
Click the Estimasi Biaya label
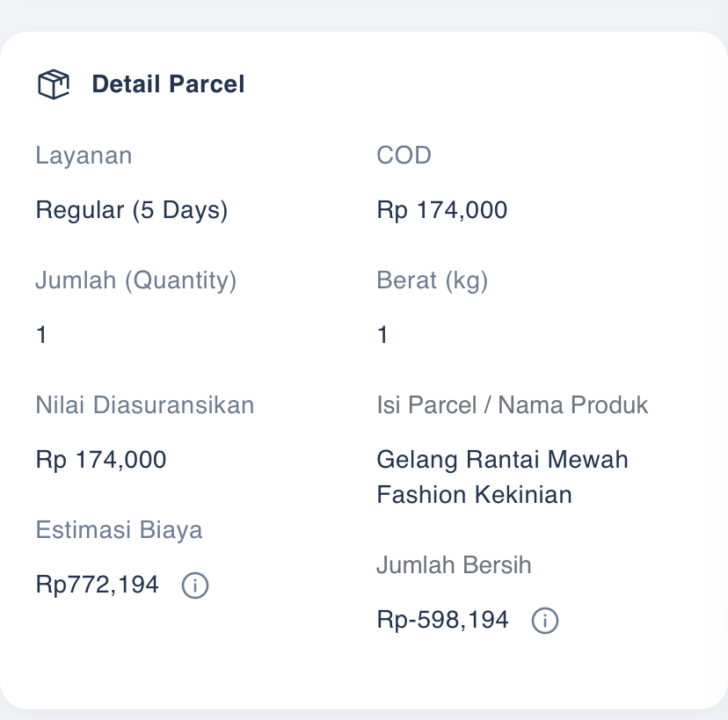pos(119,530)
